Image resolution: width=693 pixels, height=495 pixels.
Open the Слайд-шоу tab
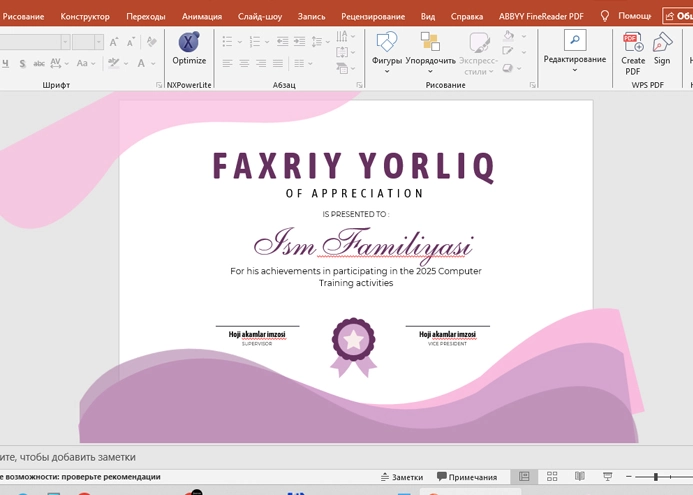[260, 17]
